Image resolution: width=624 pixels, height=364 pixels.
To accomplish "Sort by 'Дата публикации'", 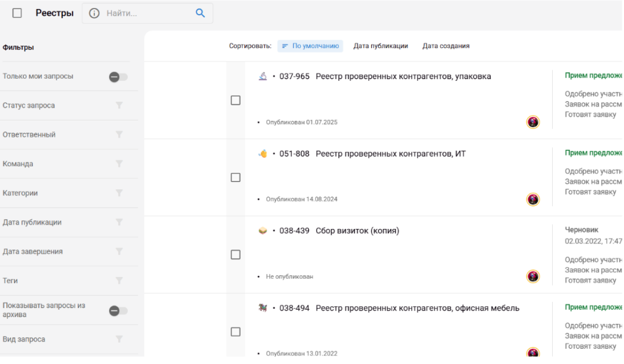I will pos(380,46).
